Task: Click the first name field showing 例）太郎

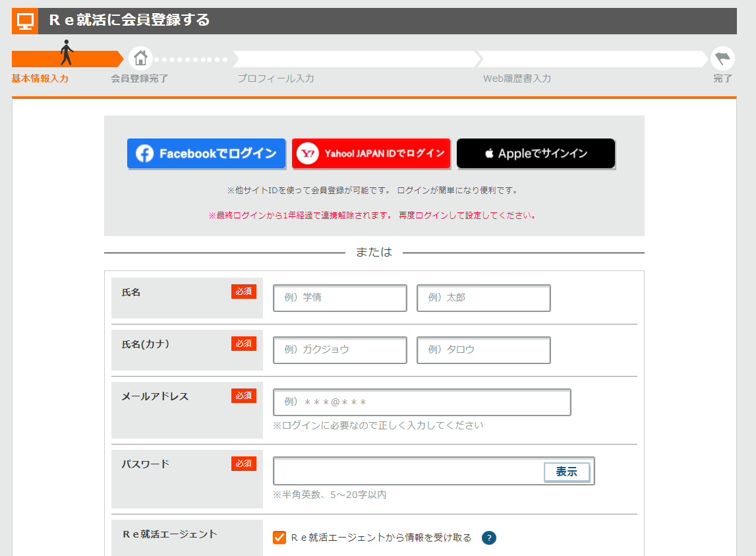Action: tap(483, 298)
